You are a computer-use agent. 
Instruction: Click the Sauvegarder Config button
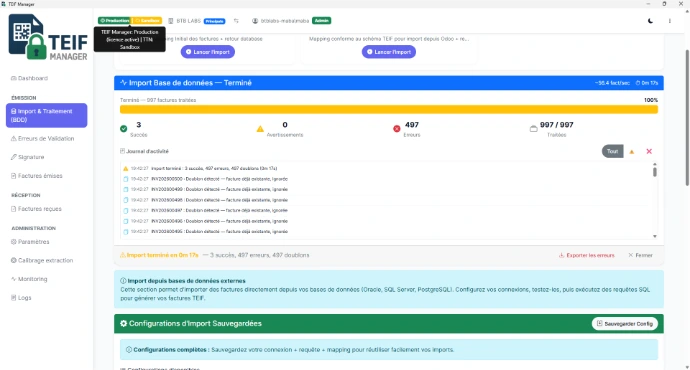point(625,324)
